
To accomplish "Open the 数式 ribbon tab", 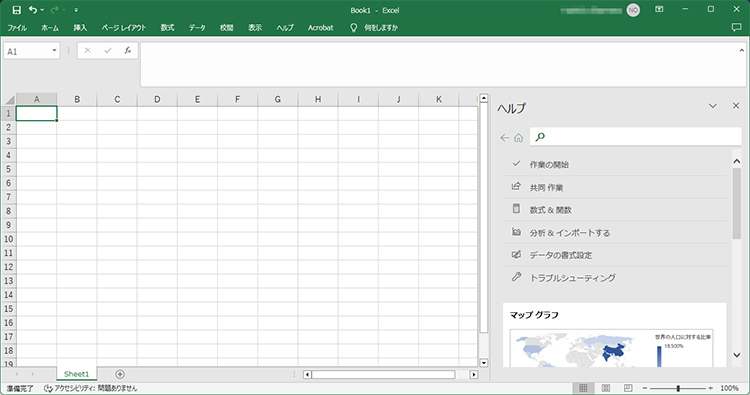I will (x=167, y=28).
